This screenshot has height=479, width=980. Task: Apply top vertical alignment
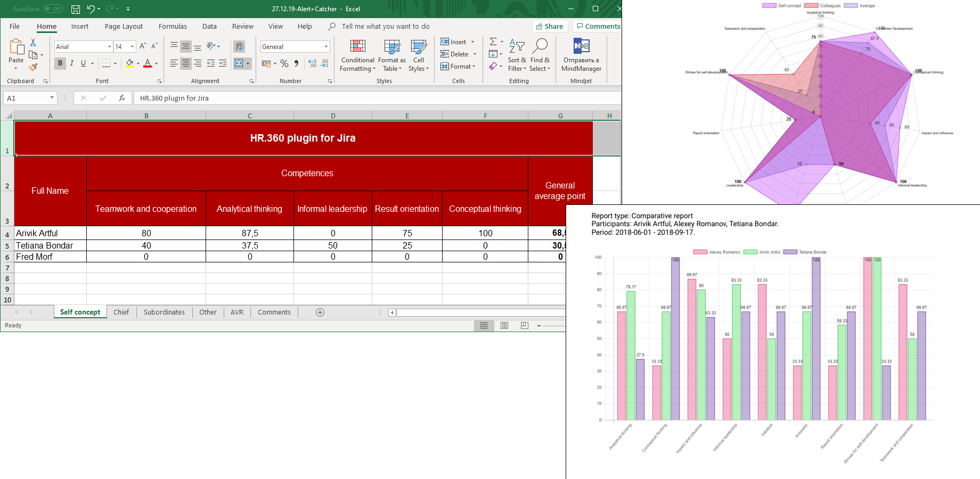tap(174, 46)
